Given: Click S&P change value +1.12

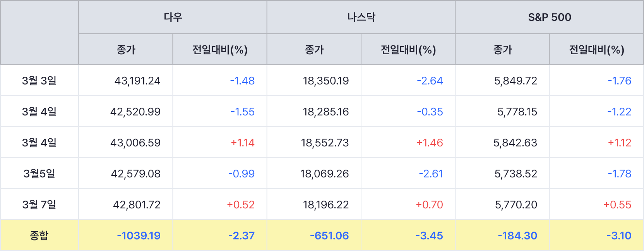Looking at the screenshot, I should tap(619, 143).
